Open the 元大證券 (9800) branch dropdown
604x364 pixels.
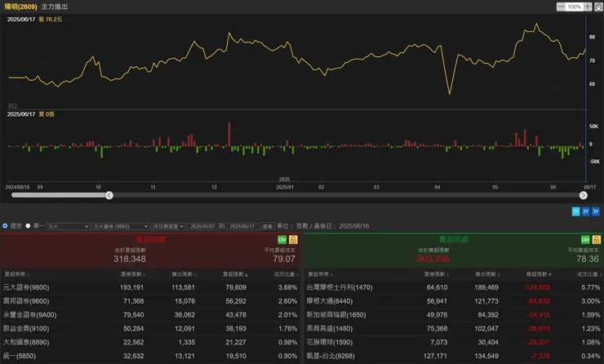pyautogui.click(x=121, y=227)
